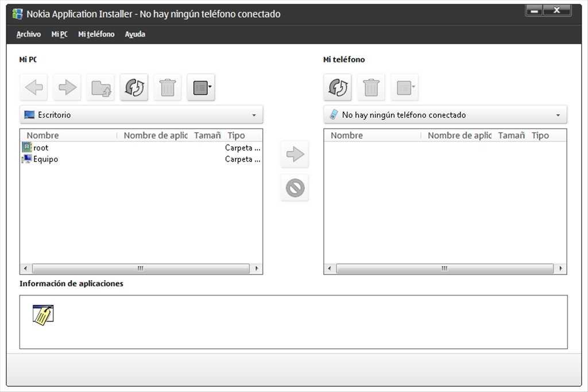
Task: Open the phone selection dropdown
Action: (445, 115)
